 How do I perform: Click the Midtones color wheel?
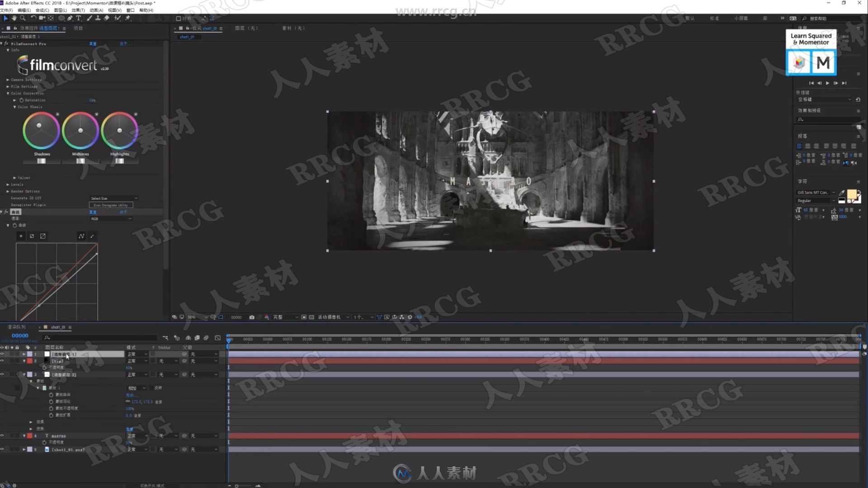tap(80, 131)
